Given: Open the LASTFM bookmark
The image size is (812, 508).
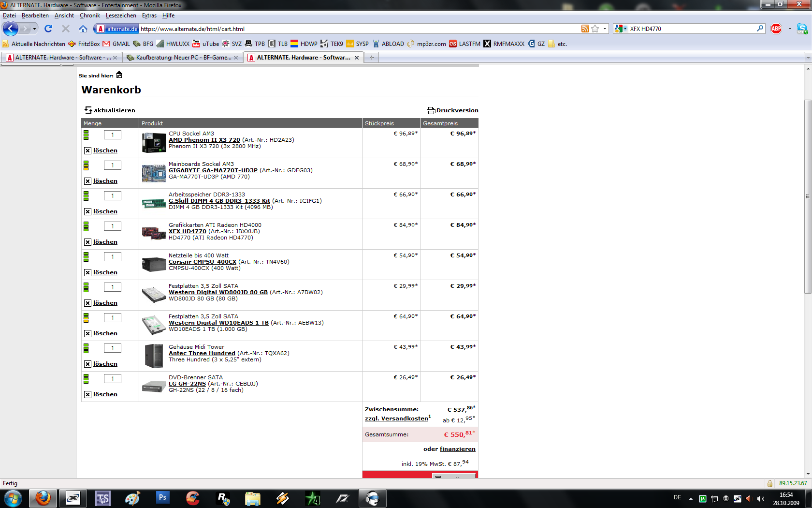Looking at the screenshot, I should 464,44.
